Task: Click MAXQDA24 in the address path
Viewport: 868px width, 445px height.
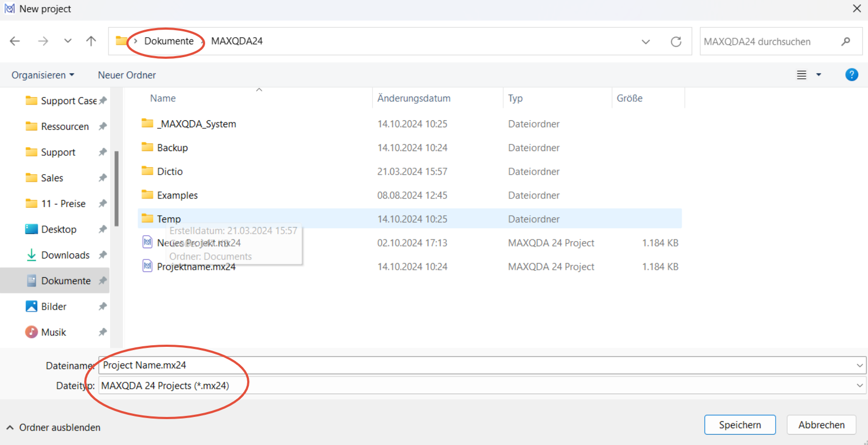Action: [237, 41]
